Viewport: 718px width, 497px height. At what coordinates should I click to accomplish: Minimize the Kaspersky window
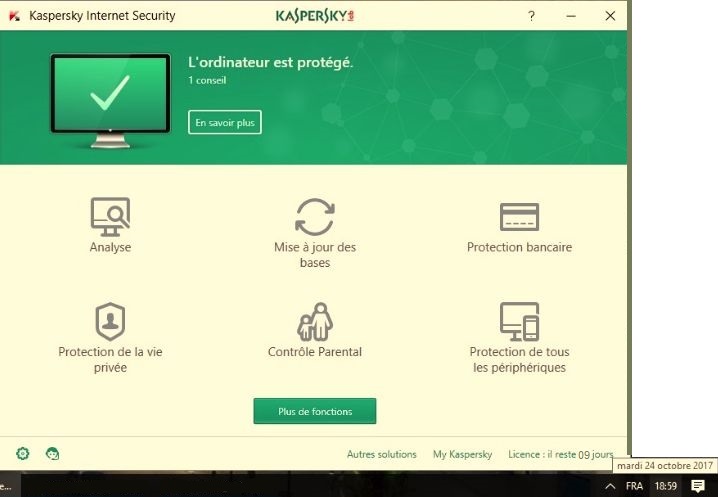(x=571, y=16)
